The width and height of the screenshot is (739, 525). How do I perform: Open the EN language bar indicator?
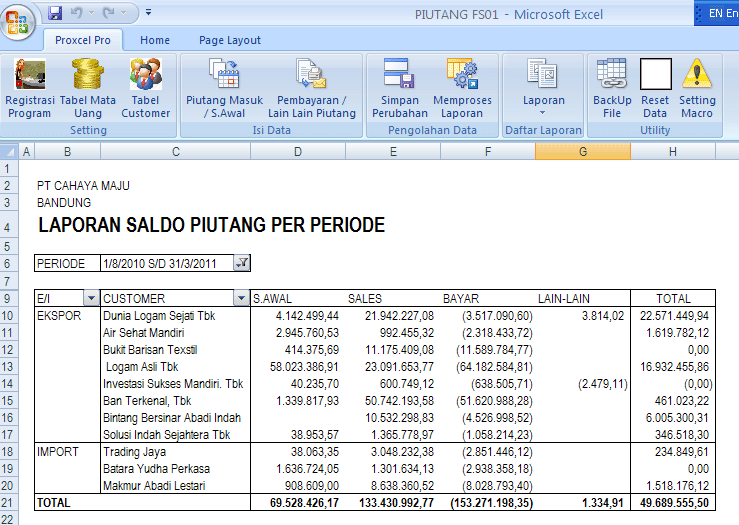click(x=717, y=13)
